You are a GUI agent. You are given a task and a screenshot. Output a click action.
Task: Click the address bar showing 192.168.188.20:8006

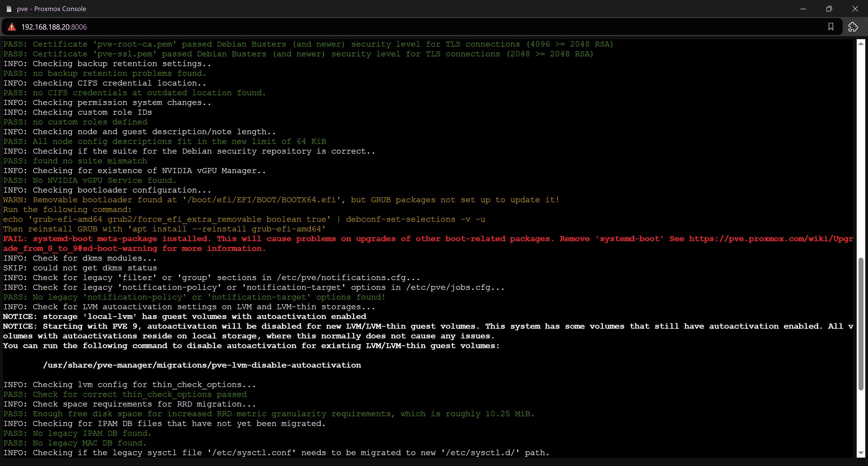422,27
